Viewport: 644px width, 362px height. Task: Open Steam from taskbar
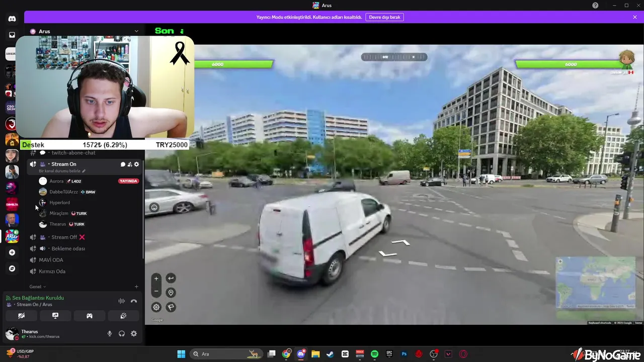tap(330, 354)
